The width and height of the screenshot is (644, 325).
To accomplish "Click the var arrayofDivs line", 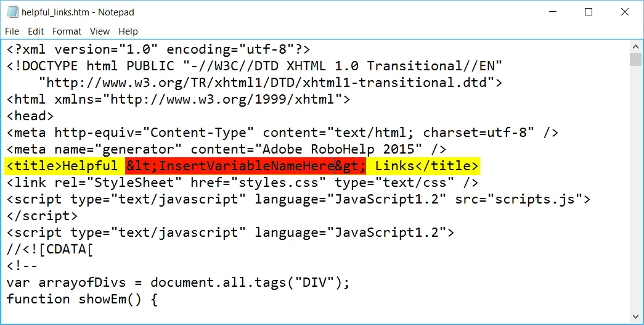I will point(178,282).
